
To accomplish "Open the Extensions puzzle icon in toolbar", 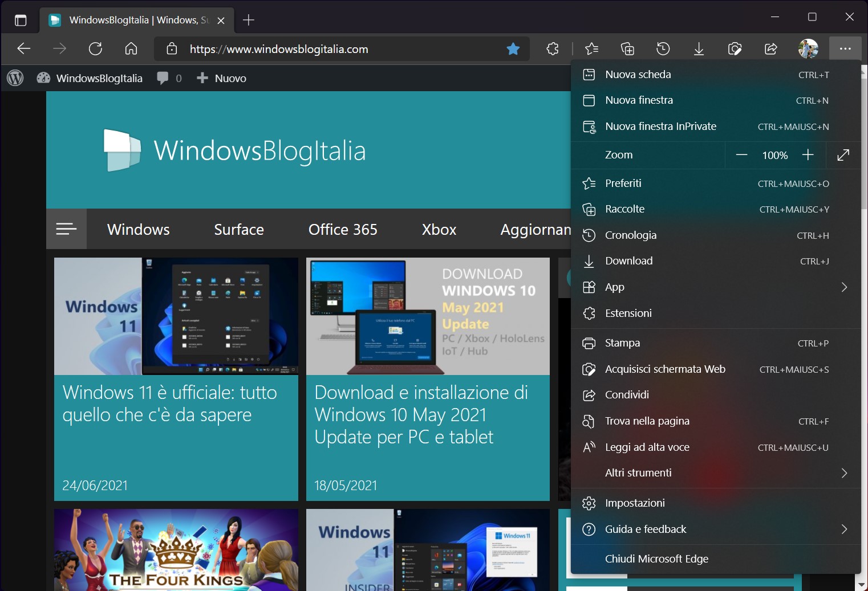I will pos(553,49).
